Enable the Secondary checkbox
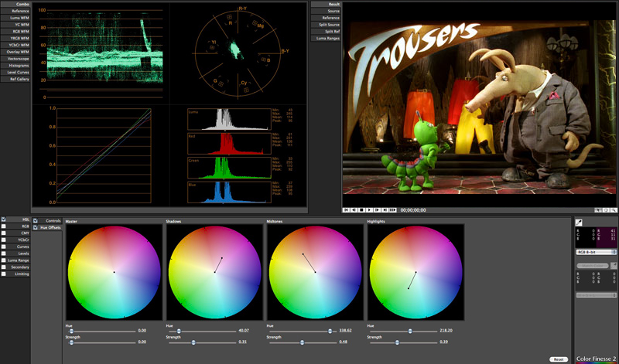This screenshot has height=364, width=619. pyautogui.click(x=4, y=267)
